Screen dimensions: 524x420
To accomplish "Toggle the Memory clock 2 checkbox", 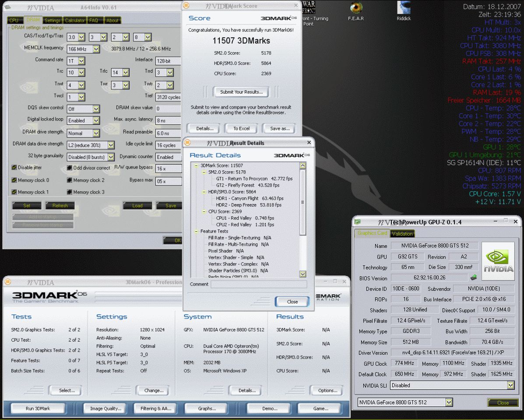I will pyautogui.click(x=69, y=180).
